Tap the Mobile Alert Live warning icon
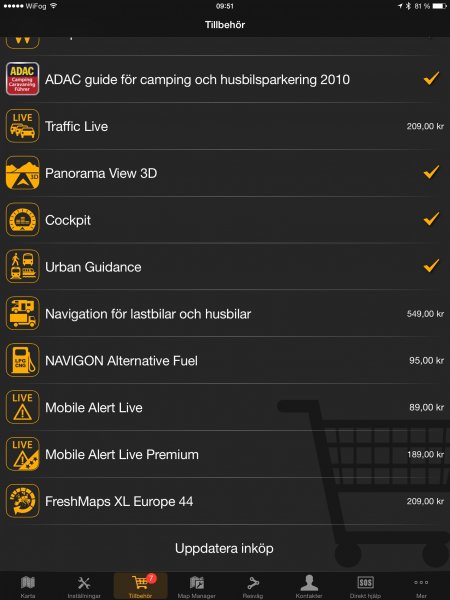 23,407
